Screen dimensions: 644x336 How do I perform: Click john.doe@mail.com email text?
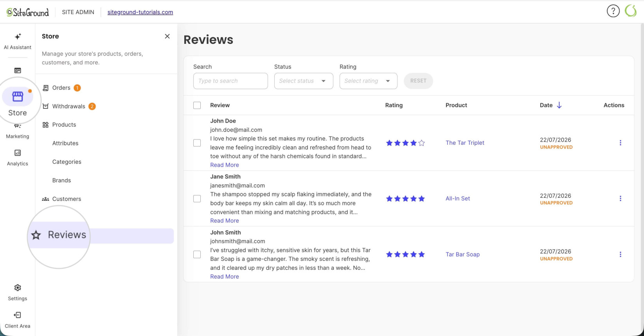pyautogui.click(x=236, y=130)
